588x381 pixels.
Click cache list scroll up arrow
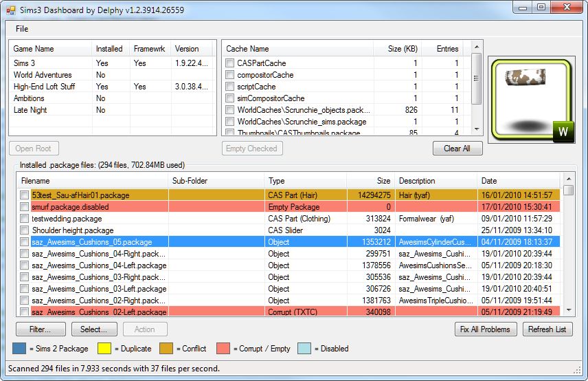tap(477, 47)
